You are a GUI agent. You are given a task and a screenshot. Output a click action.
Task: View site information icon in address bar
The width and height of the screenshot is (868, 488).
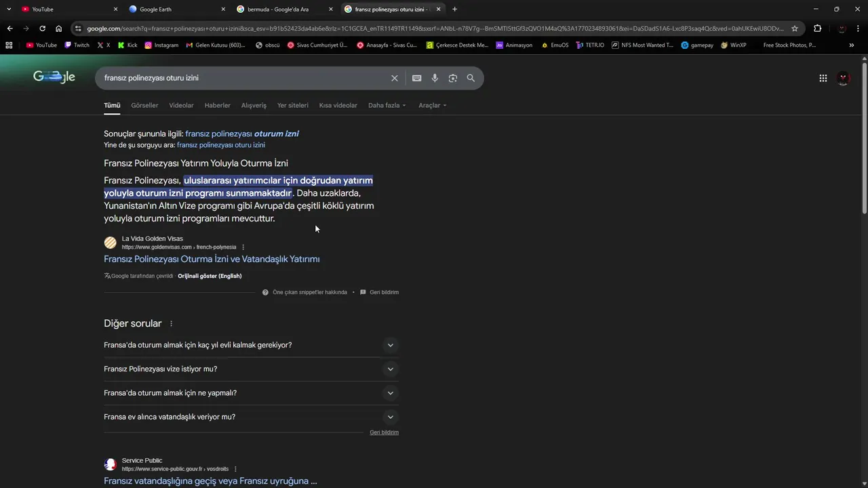pos(79,28)
